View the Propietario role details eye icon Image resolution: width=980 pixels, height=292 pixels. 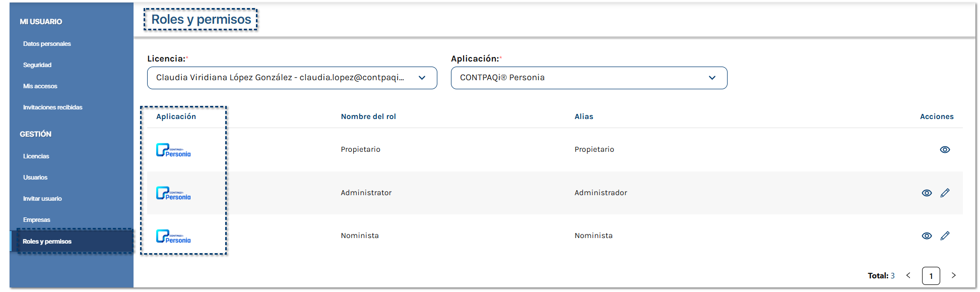(x=945, y=150)
